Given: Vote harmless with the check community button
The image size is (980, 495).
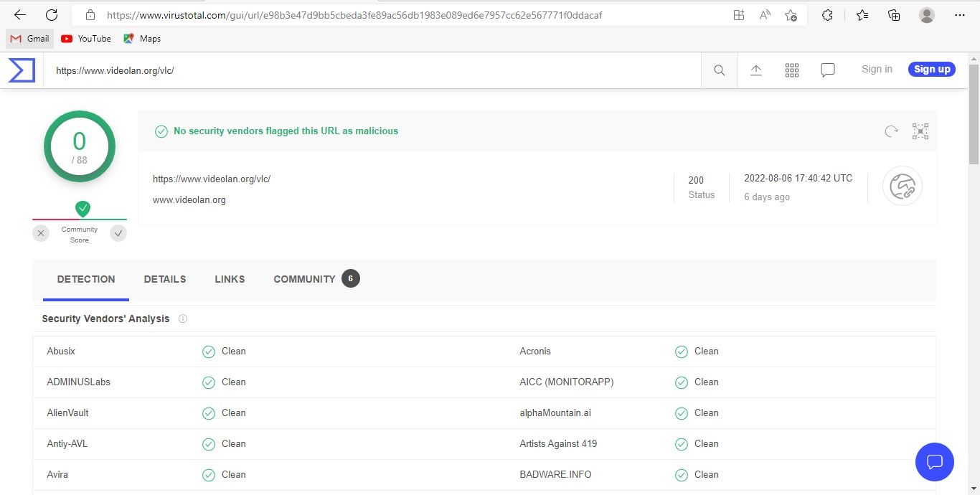Looking at the screenshot, I should tap(118, 233).
